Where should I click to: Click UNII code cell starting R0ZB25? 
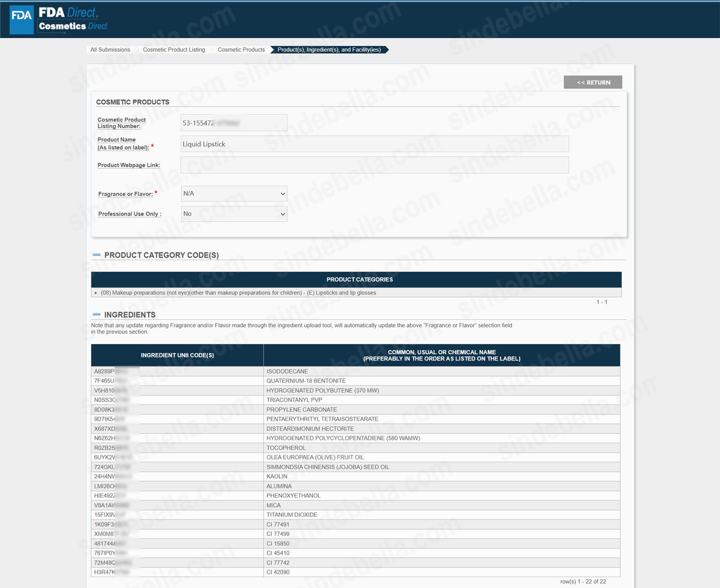[177, 448]
